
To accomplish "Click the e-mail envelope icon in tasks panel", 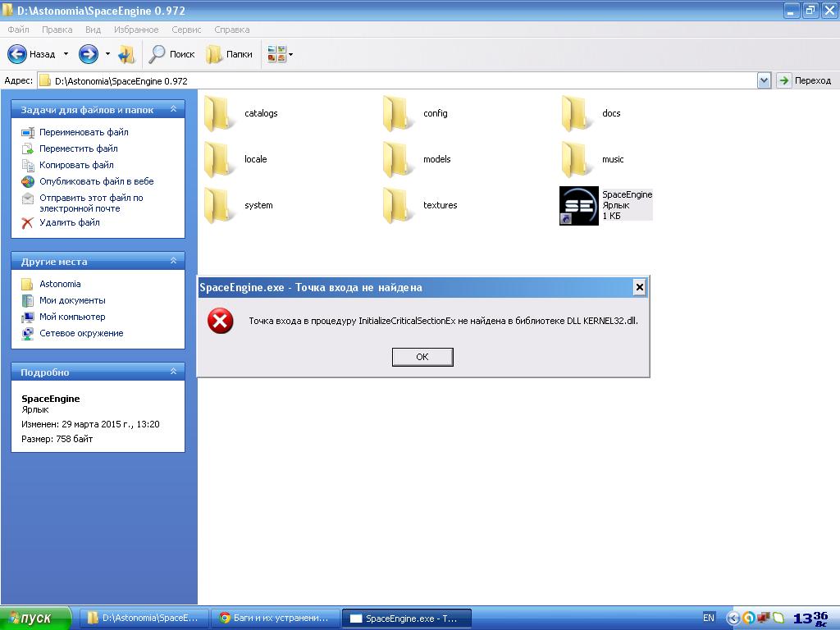I will coord(28,199).
